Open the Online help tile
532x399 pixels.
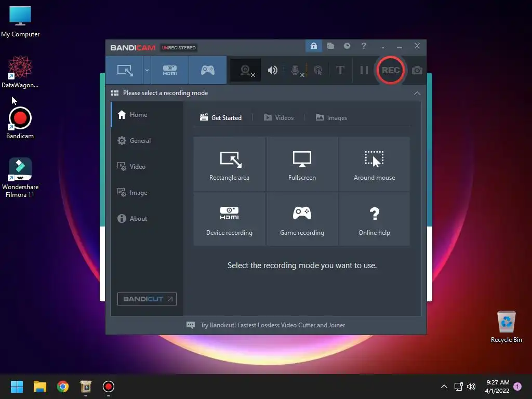click(x=374, y=219)
